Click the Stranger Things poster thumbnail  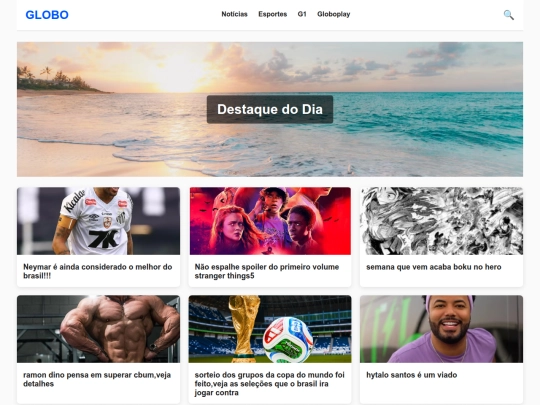click(x=270, y=221)
